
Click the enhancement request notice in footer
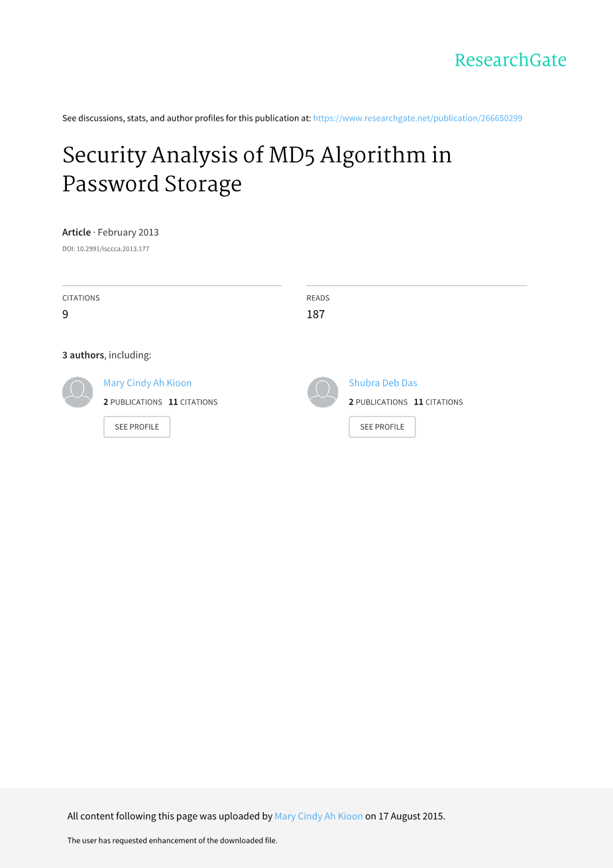click(172, 840)
